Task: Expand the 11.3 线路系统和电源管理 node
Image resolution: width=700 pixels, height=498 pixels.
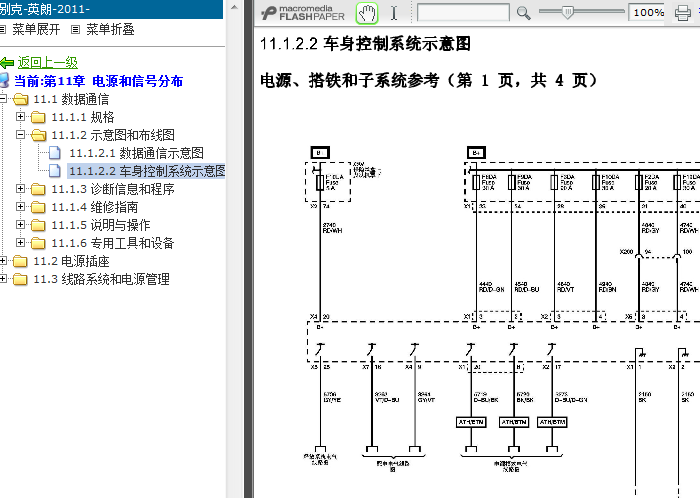Action: 3,278
